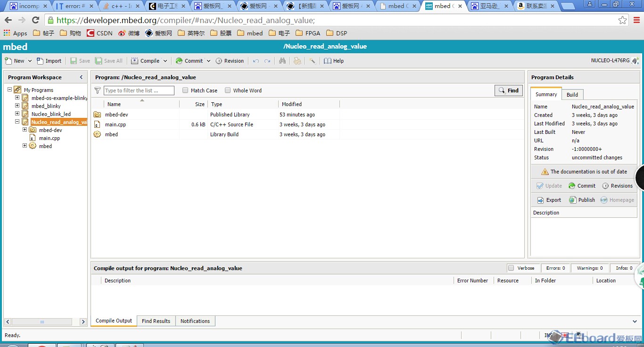This screenshot has height=347, width=644.
Task: Open Help from the toolbar
Action: (334, 61)
